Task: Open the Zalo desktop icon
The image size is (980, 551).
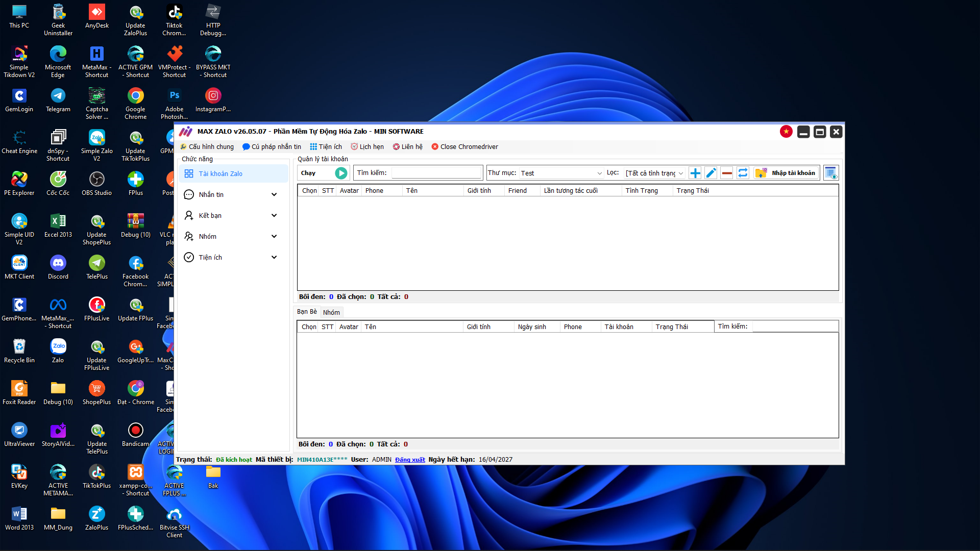Action: point(58,351)
